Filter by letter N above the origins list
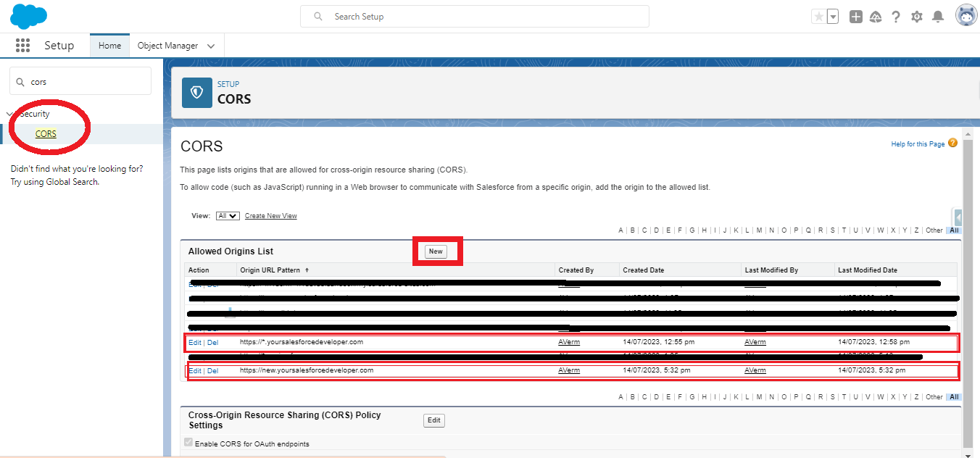980x458 pixels. pos(771,230)
